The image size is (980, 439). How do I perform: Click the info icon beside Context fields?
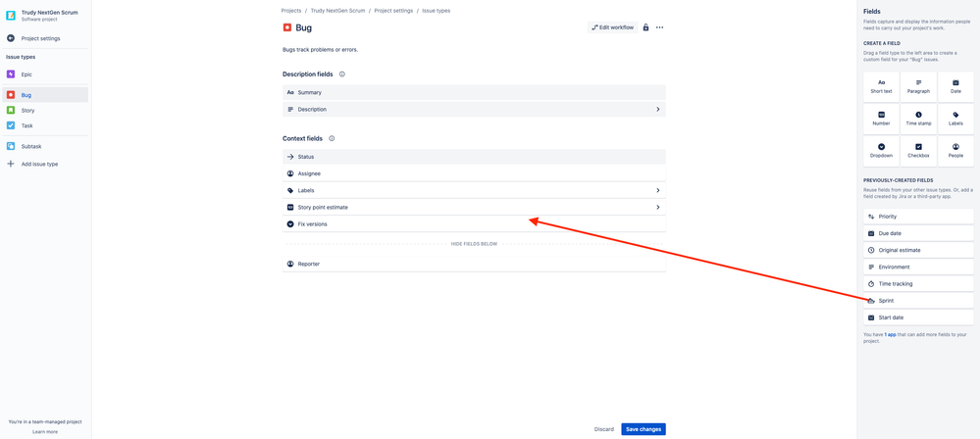(332, 138)
